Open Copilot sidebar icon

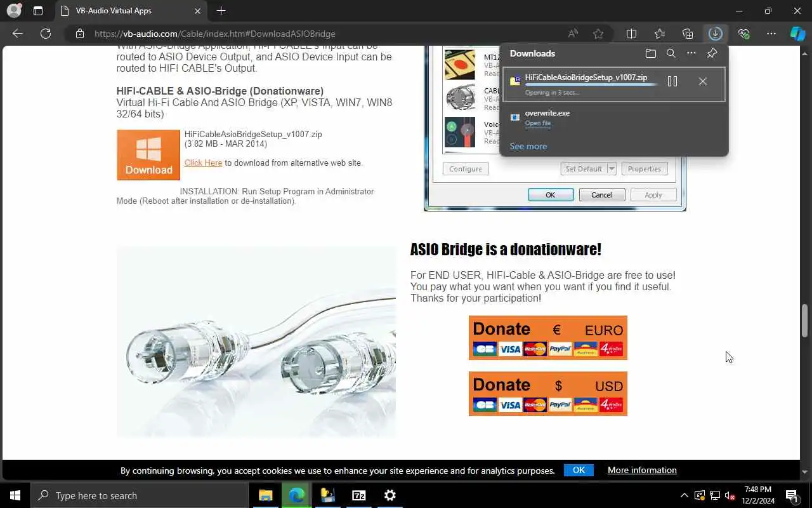797,34
